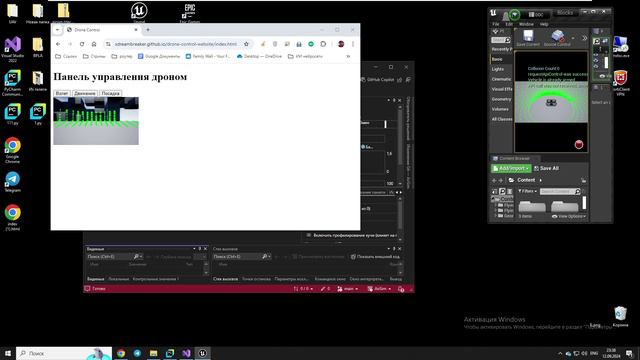The height and width of the screenshot is (360, 640).
Task: Open Help menu in Unreal Editor
Action: point(544,24)
